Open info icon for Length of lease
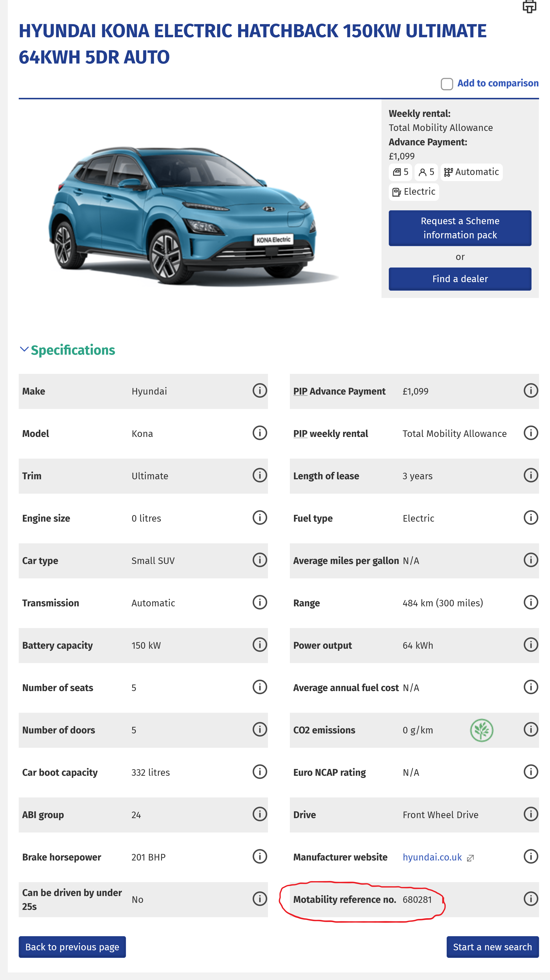Viewport: 550px width, 980px height. click(x=531, y=475)
